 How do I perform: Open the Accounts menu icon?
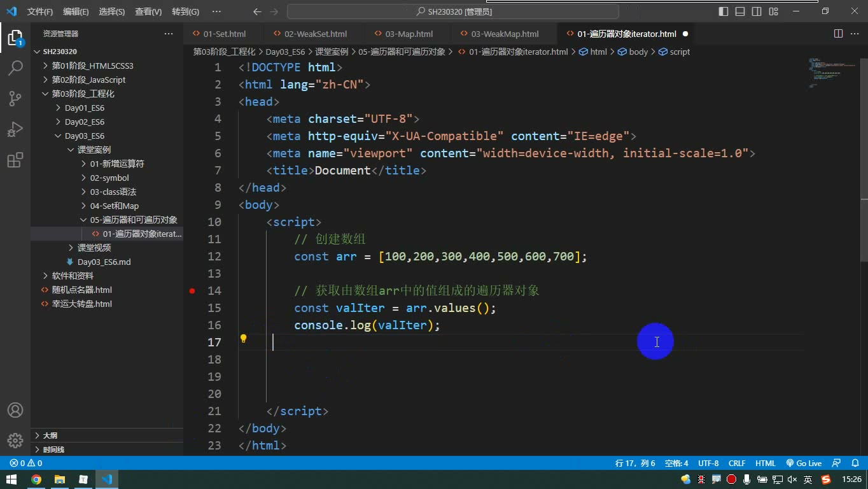15,410
